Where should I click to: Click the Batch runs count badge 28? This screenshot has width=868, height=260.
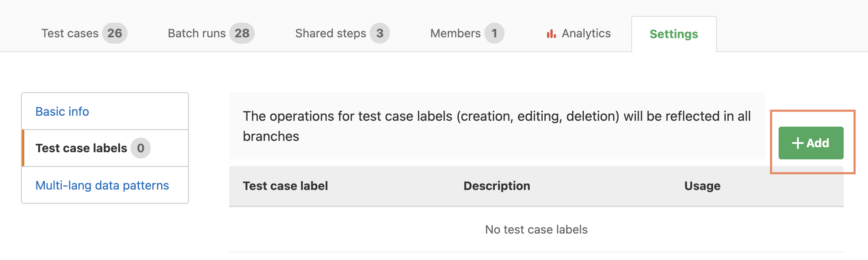click(x=242, y=33)
